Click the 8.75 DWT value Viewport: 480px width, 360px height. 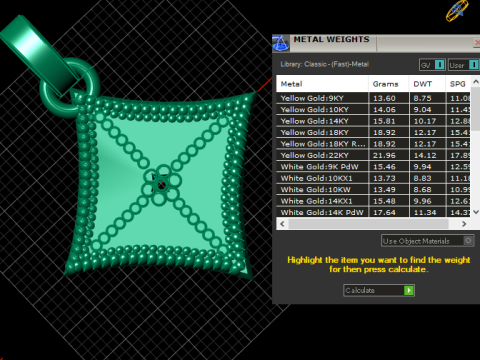(422, 98)
